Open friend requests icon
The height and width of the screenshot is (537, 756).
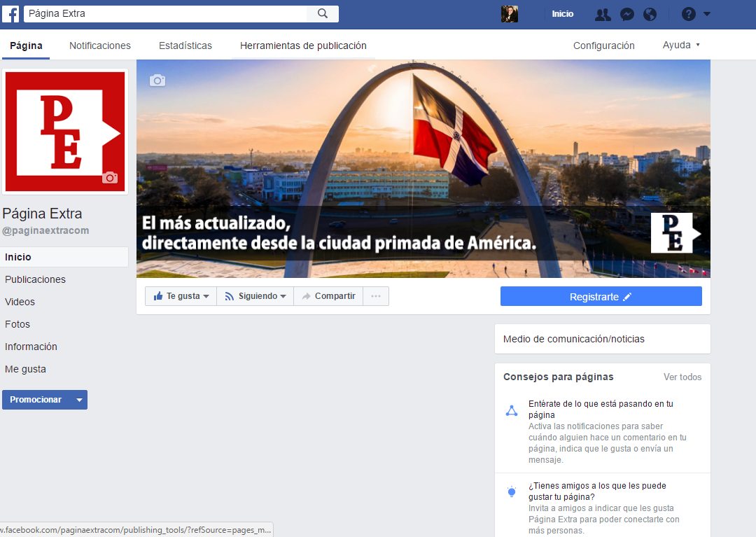[x=603, y=15]
